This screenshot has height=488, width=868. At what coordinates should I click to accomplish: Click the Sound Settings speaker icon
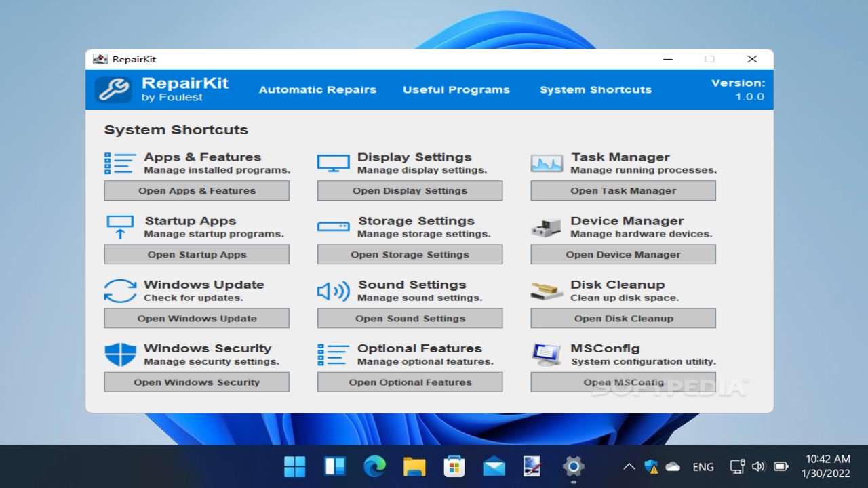click(333, 291)
